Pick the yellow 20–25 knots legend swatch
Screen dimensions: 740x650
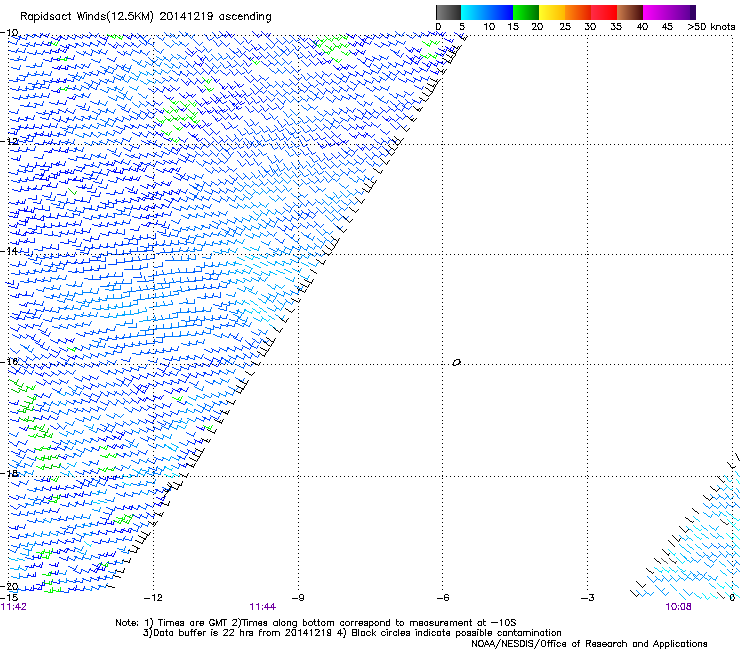552,12
